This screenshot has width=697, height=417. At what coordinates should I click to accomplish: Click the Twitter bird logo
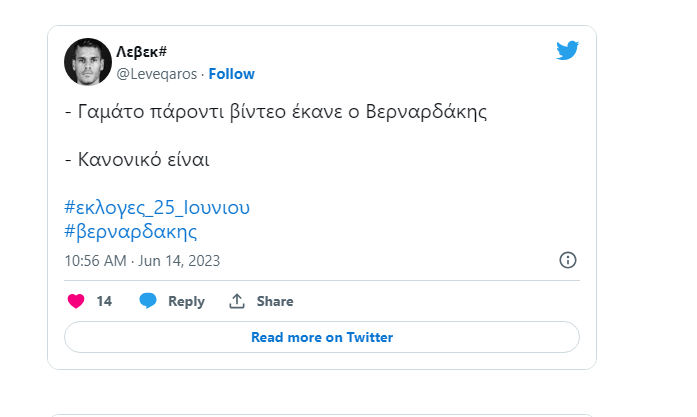tap(567, 50)
